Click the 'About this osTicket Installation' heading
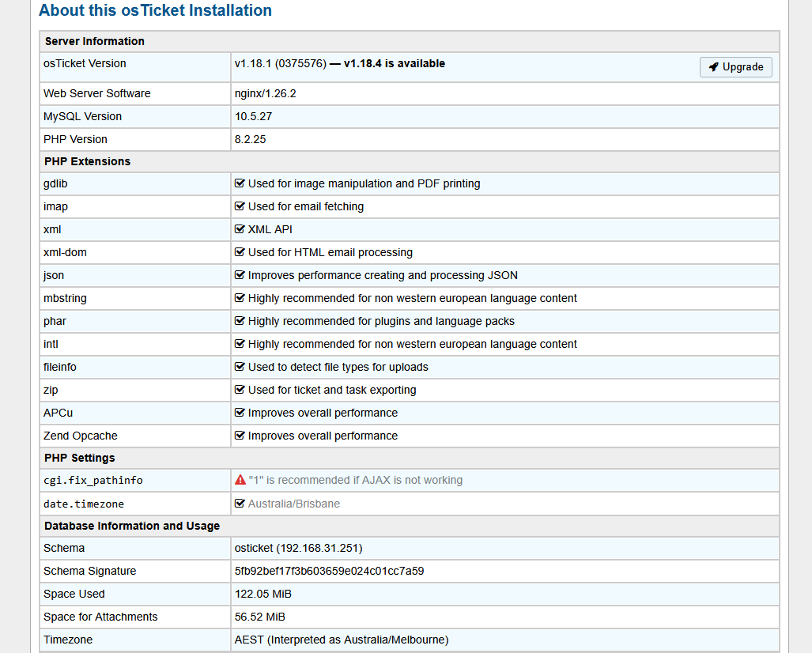Image resolution: width=812 pixels, height=653 pixels. tap(155, 10)
